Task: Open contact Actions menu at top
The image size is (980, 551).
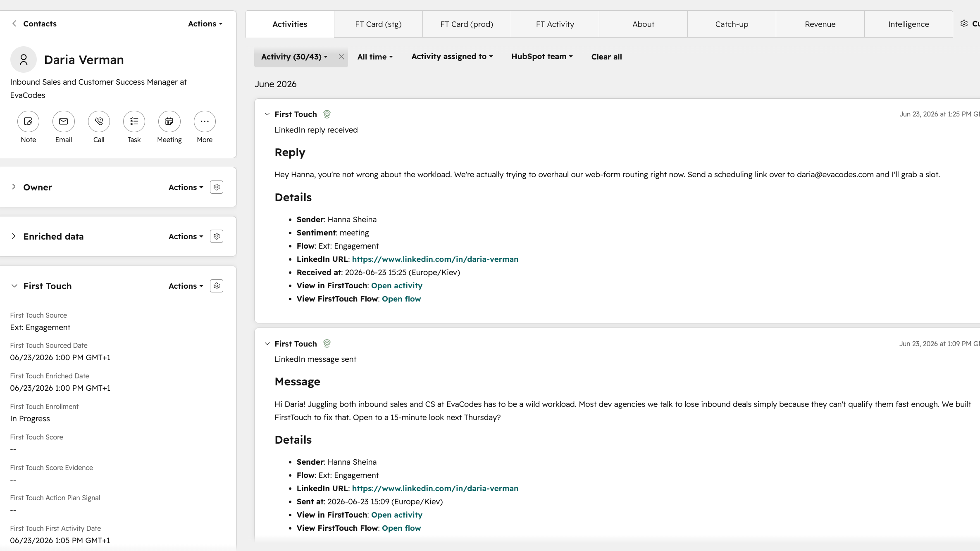Action: [205, 24]
